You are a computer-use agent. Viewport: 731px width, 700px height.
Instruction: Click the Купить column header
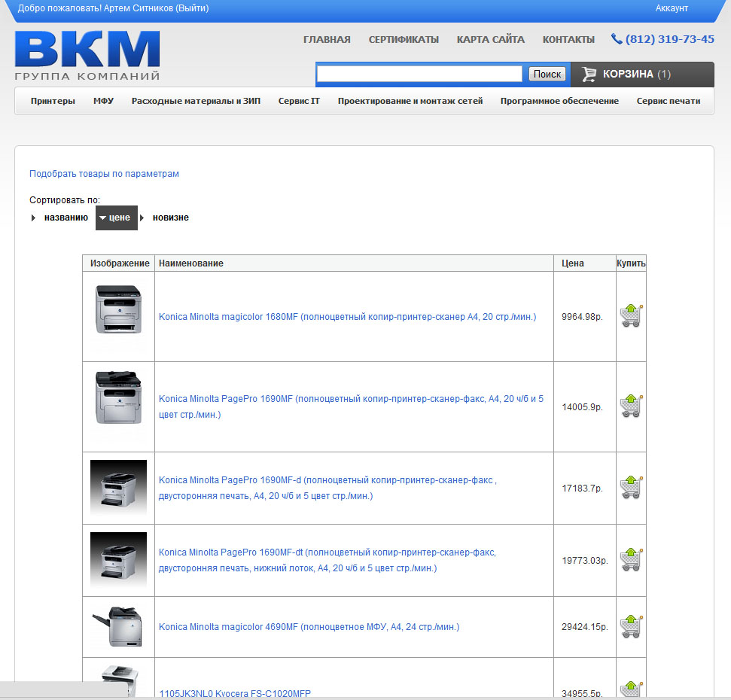(x=631, y=263)
